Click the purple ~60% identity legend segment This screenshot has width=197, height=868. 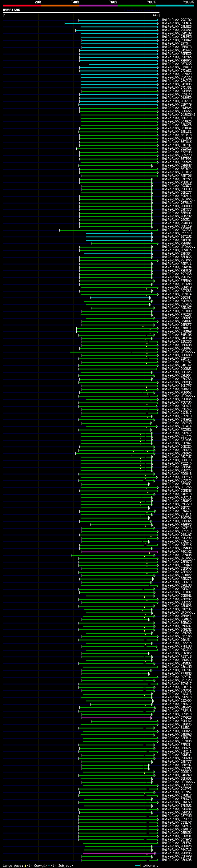[x=98, y=6]
